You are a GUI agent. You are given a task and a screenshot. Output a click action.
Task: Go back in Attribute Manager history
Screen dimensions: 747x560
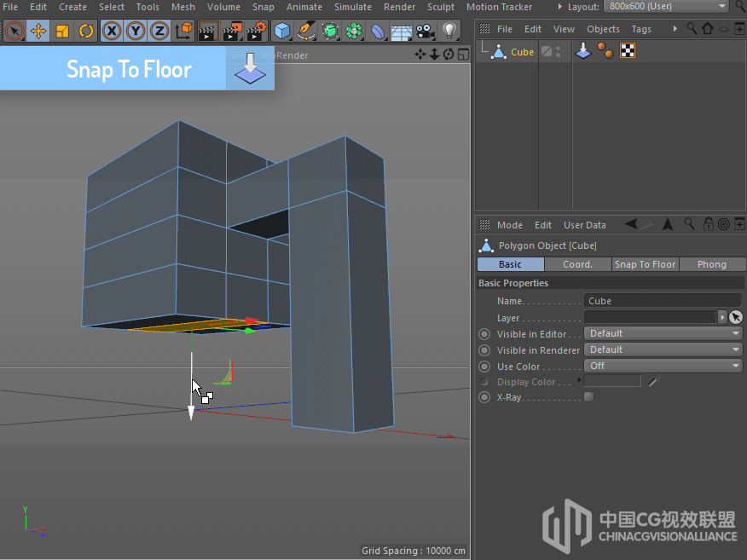click(x=631, y=224)
